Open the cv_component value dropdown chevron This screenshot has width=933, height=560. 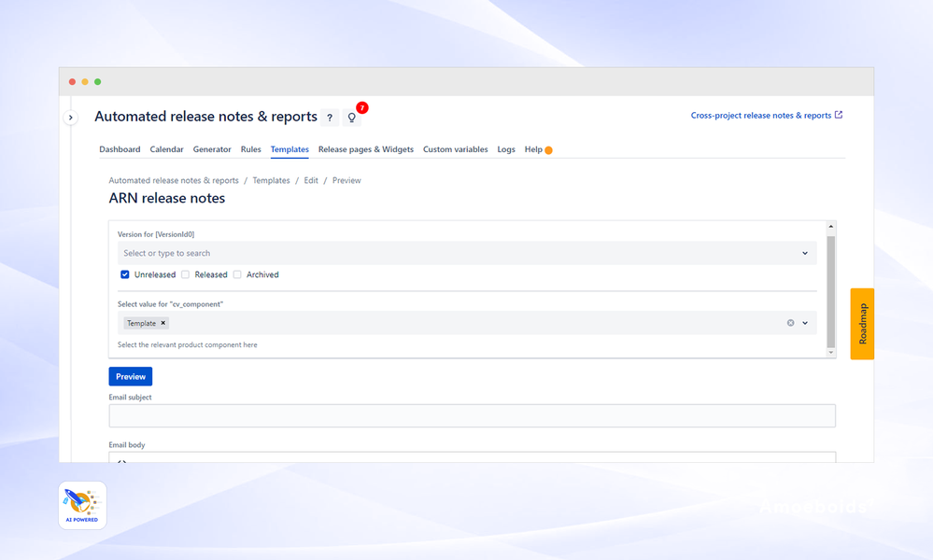[x=805, y=322]
